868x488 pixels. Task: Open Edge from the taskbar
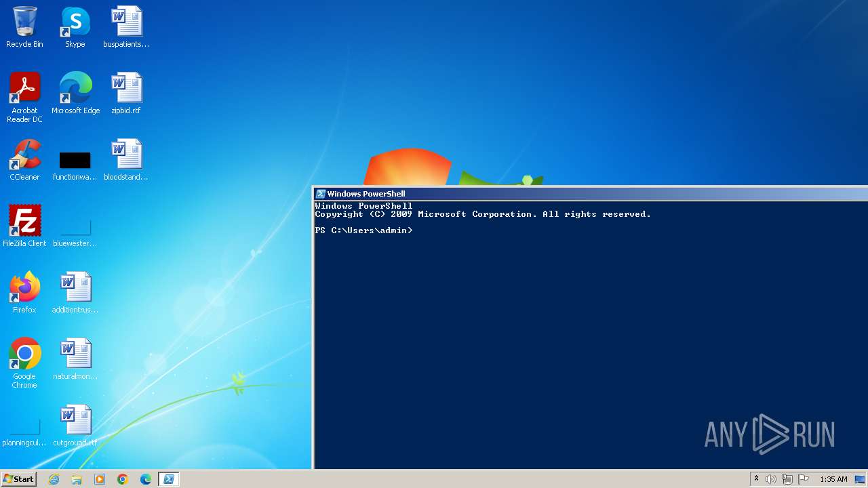click(x=146, y=479)
